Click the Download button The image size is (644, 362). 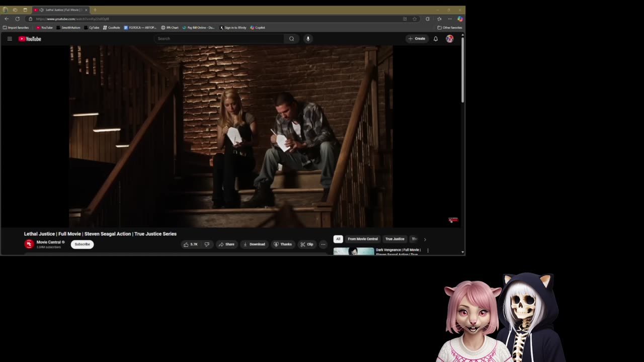pyautogui.click(x=254, y=244)
